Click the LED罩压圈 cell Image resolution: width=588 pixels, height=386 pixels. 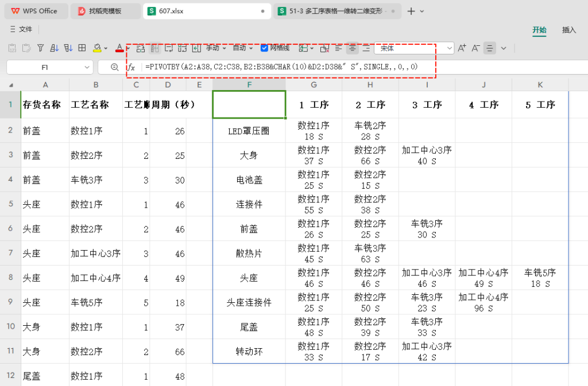pos(249,131)
